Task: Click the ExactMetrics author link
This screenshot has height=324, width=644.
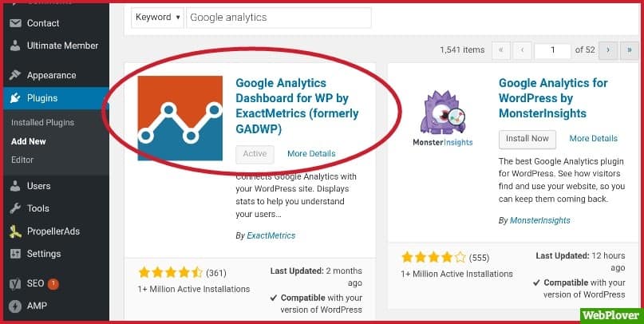Action: tap(271, 236)
